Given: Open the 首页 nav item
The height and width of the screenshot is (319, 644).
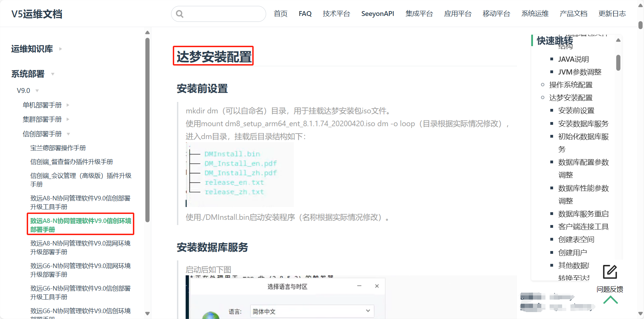Looking at the screenshot, I should (281, 14).
